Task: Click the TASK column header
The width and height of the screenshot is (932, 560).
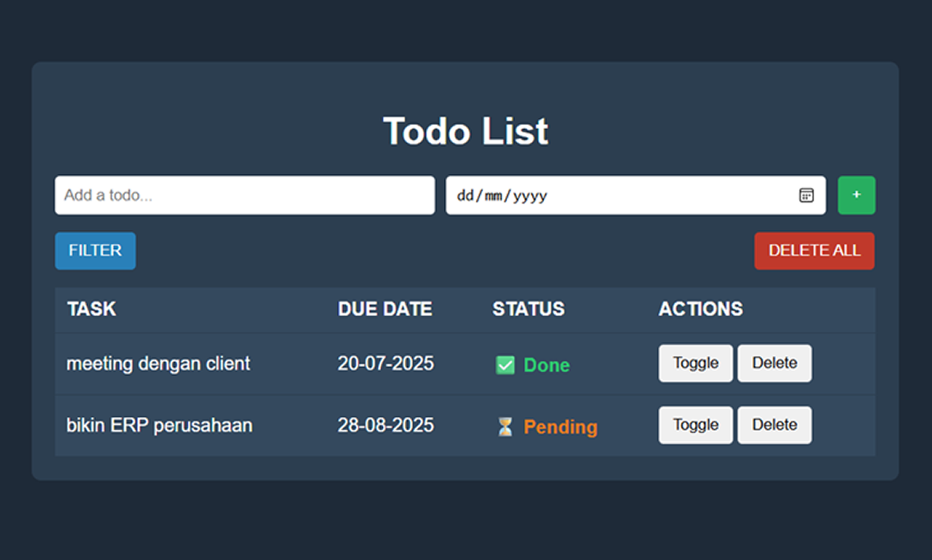Action: point(91,309)
